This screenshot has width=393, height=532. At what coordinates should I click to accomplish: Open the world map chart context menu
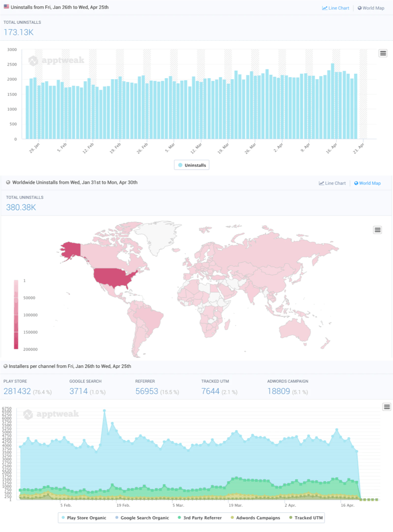pos(377,230)
